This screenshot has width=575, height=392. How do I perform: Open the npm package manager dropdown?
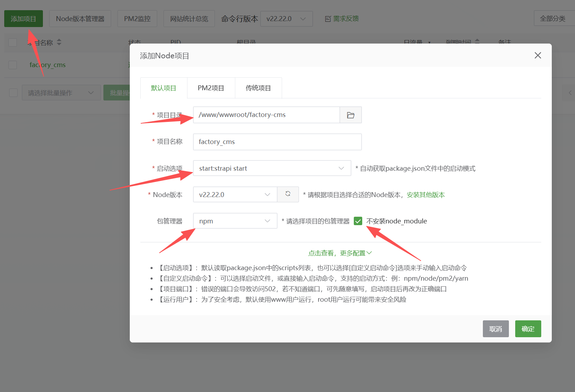pyautogui.click(x=235, y=221)
